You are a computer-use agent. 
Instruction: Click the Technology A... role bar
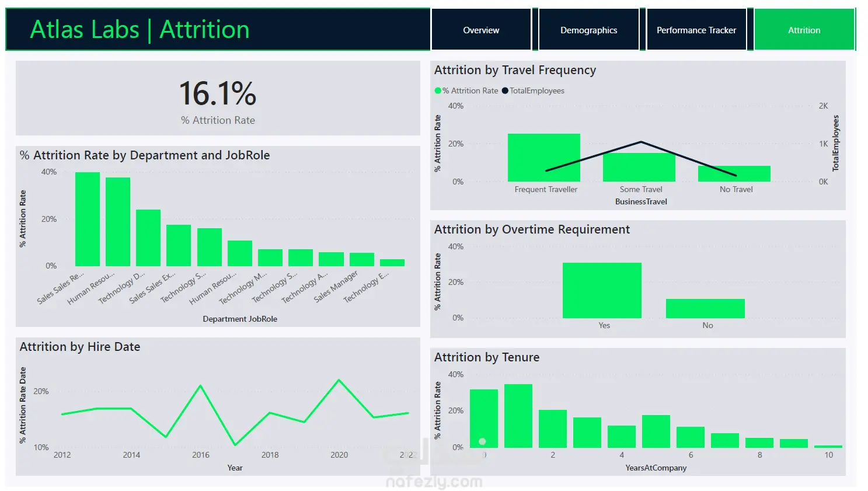(331, 259)
